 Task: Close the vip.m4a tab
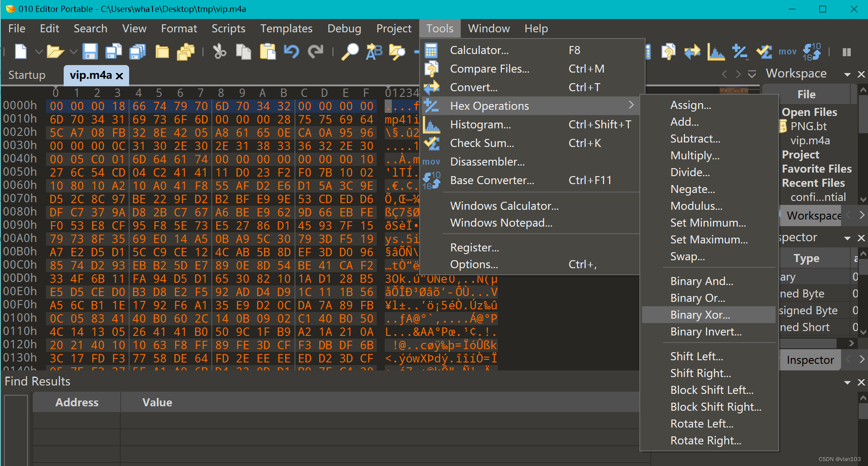pyautogui.click(x=119, y=76)
